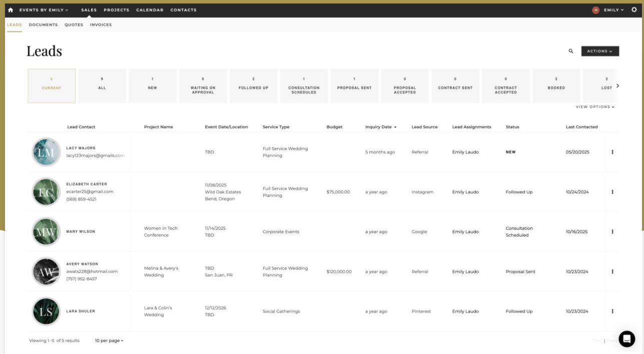Open the Emily user dropdown
644x354 pixels.
click(614, 10)
